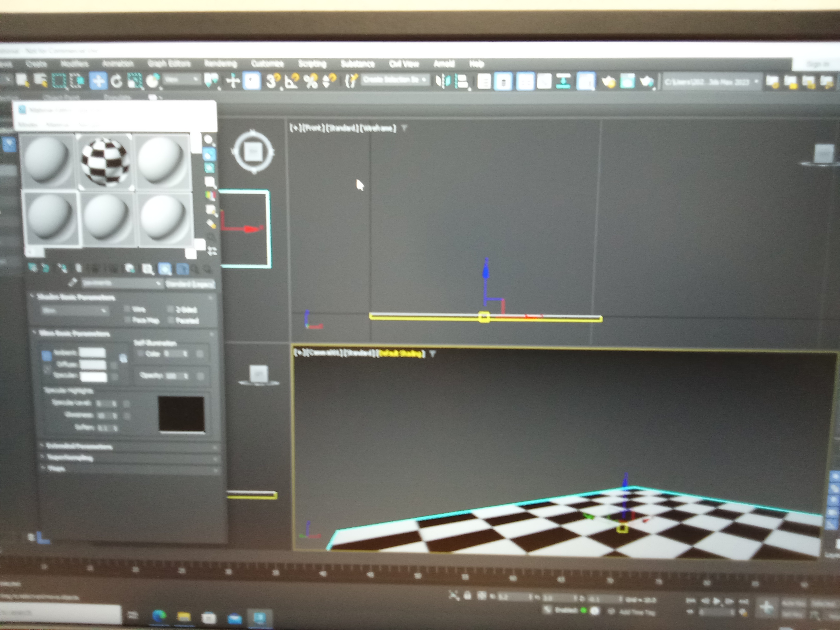840x630 pixels.
Task: Enable the Face Map checkbox
Action: 127,320
